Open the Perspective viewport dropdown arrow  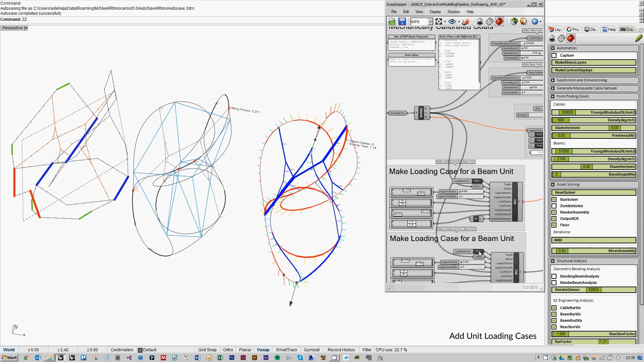26,28
